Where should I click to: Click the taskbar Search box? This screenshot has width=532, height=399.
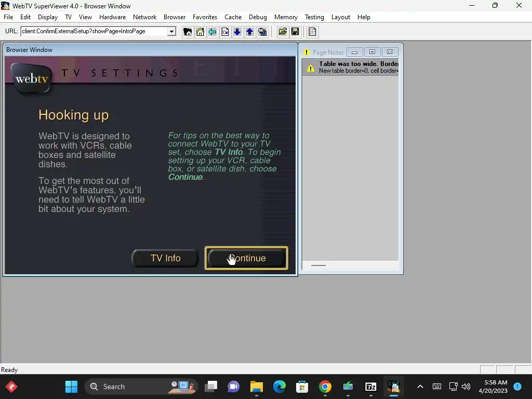[141, 387]
